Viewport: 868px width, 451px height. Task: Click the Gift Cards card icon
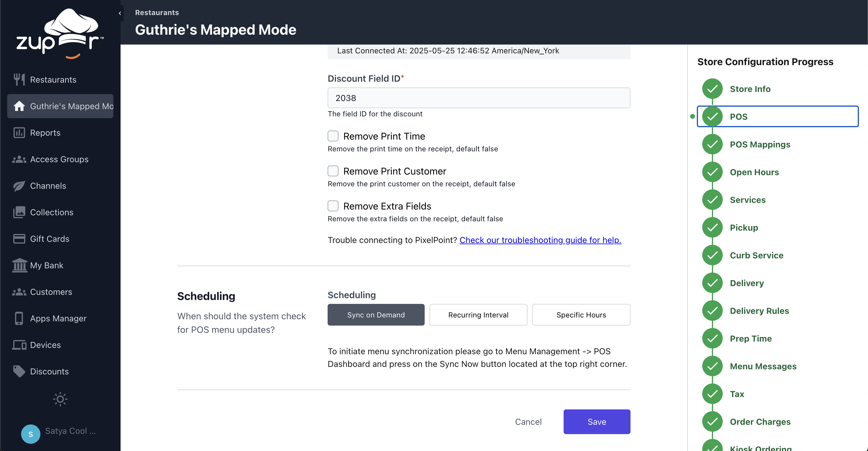[19, 239]
